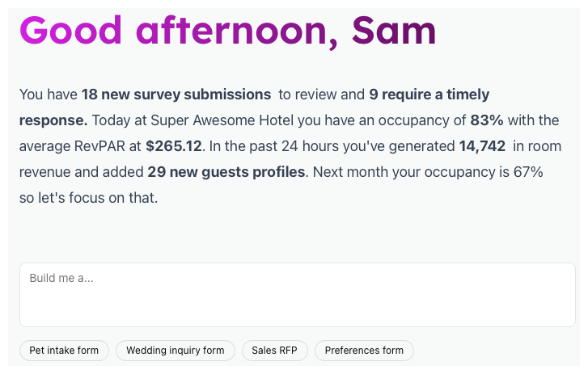
Task: Choose the Wedding inquiry form chip
Action: tap(176, 351)
